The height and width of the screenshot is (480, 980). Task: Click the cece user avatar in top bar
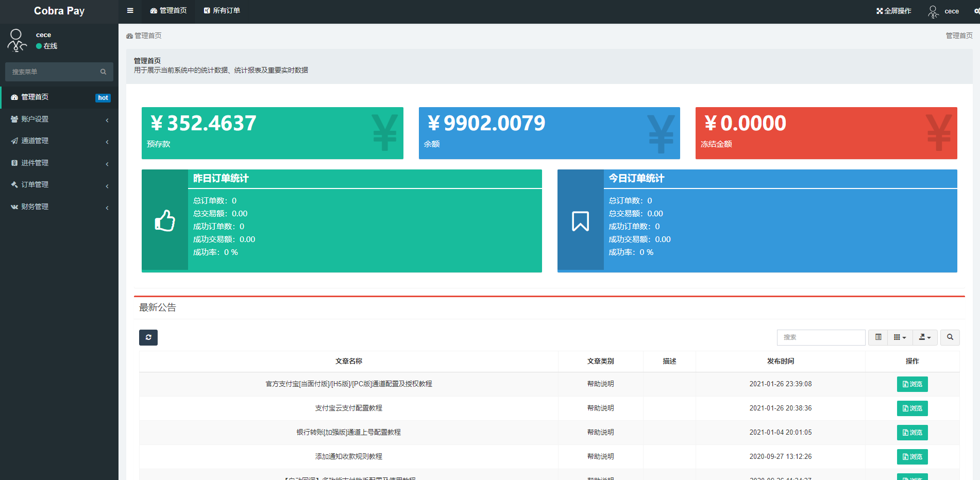coord(933,11)
